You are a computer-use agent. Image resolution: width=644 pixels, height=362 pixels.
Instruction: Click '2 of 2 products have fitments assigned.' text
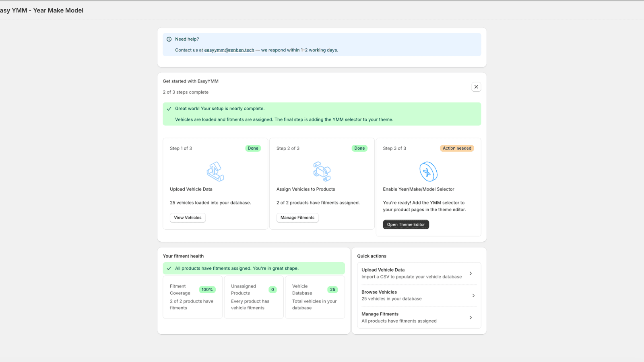click(x=318, y=203)
